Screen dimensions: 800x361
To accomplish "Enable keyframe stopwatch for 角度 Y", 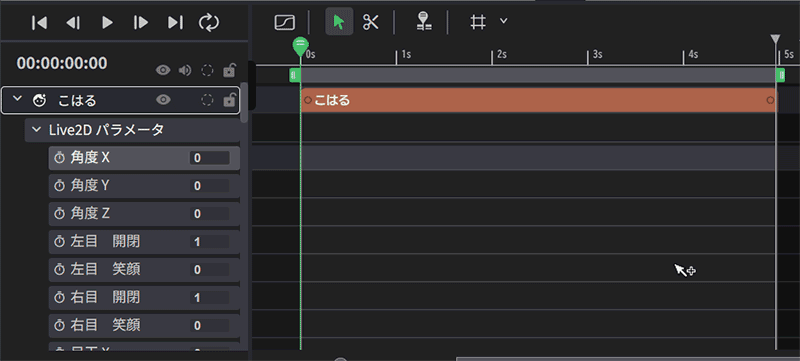I will pyautogui.click(x=60, y=186).
